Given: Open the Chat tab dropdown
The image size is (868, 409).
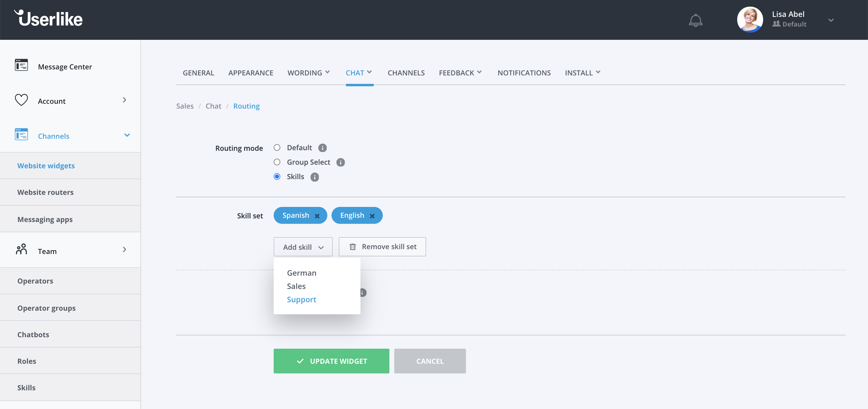Looking at the screenshot, I should (x=359, y=73).
